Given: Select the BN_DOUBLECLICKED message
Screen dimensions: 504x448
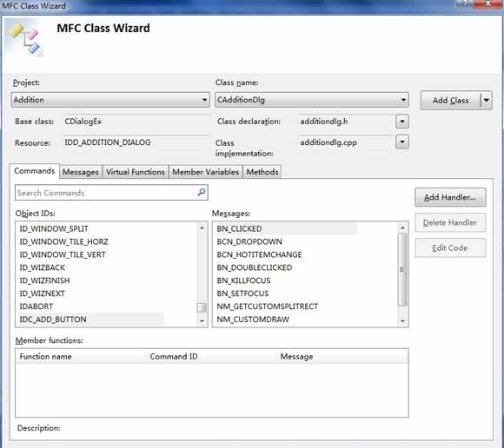Looking at the screenshot, I should (x=255, y=267).
